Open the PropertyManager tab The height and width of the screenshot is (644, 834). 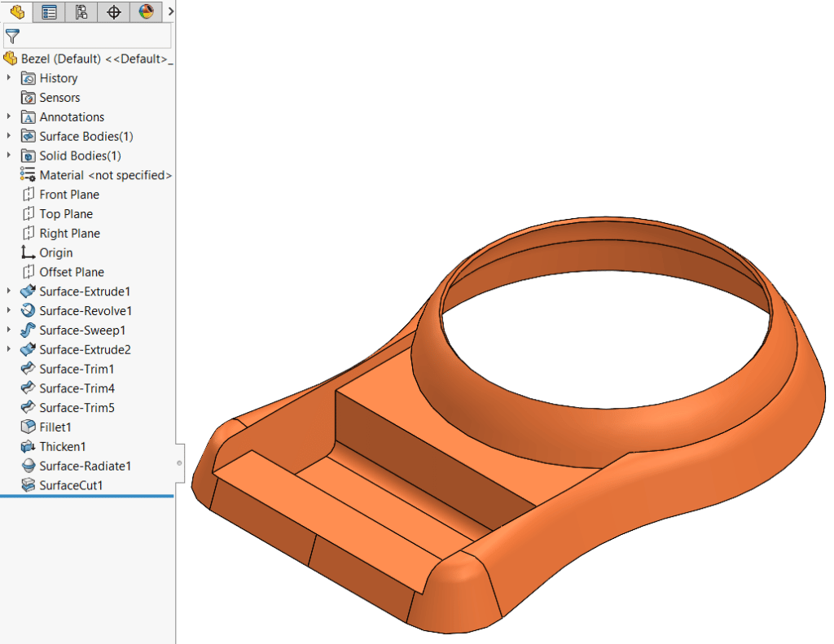[x=48, y=12]
